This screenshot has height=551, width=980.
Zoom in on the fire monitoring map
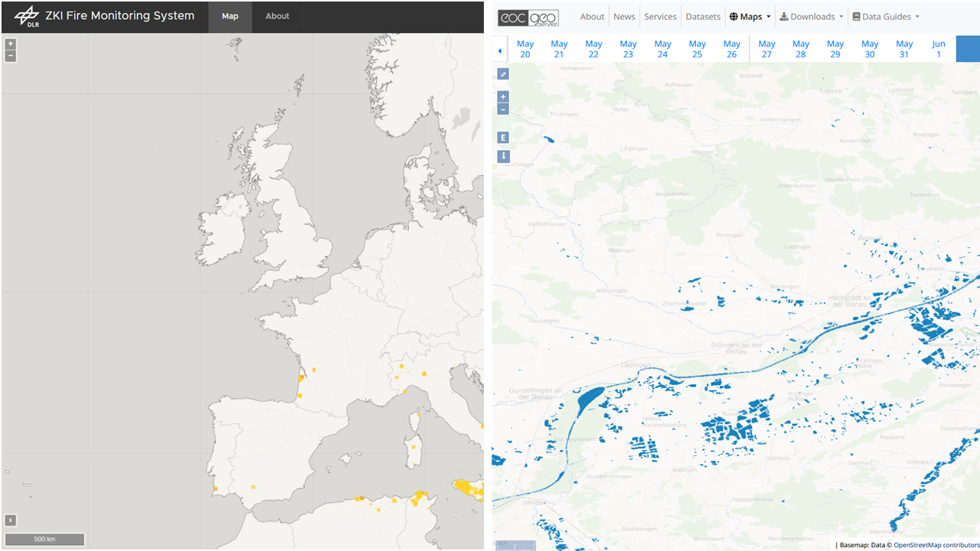(11, 44)
